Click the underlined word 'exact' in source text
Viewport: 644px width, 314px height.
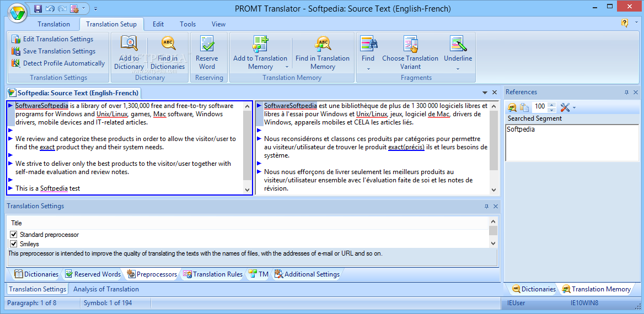pyautogui.click(x=47, y=147)
